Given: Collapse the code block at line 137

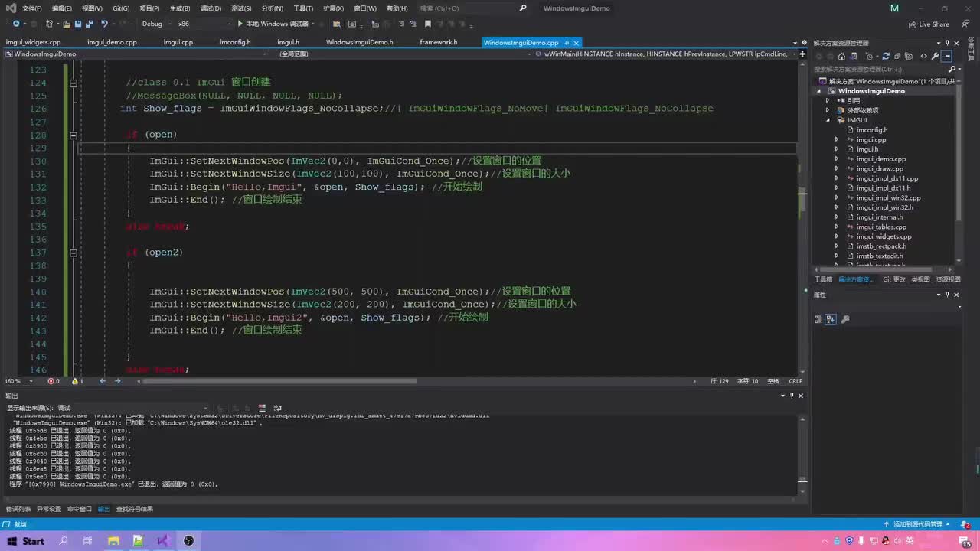Looking at the screenshot, I should point(73,253).
